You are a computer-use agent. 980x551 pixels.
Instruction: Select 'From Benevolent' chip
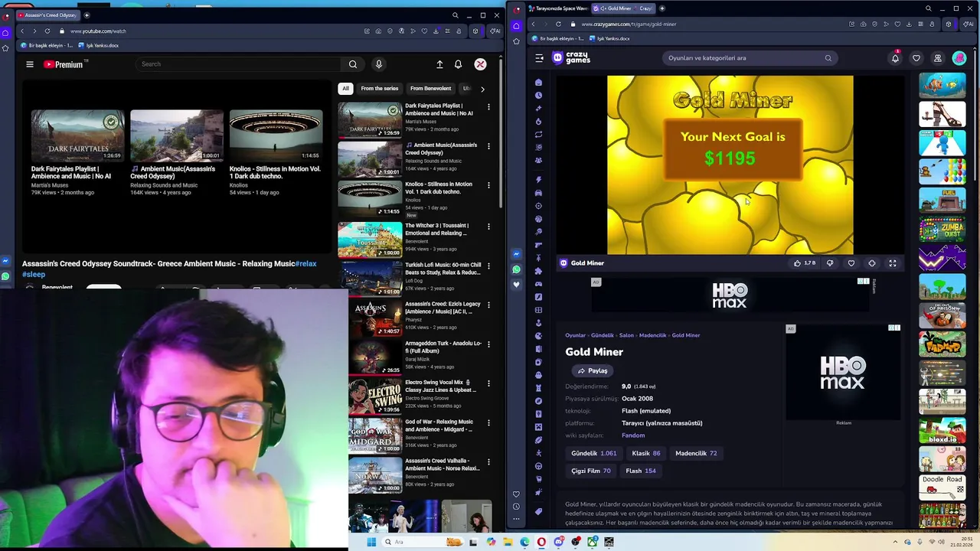point(430,89)
